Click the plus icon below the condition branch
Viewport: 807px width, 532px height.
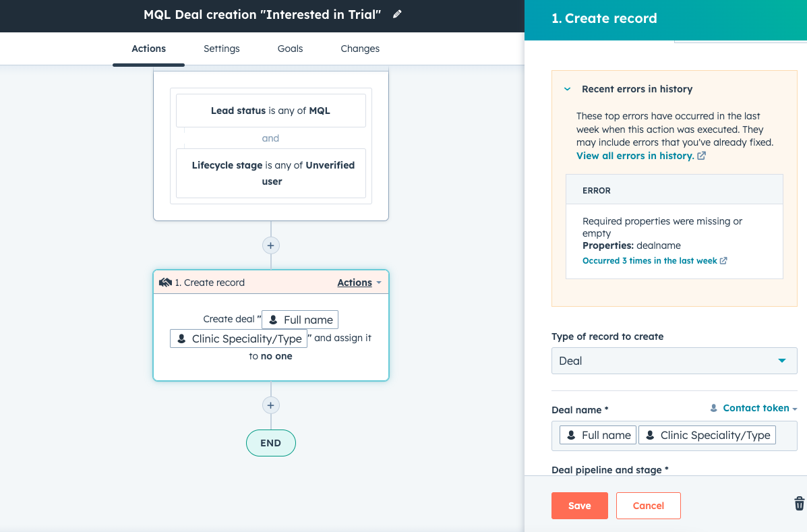point(270,245)
